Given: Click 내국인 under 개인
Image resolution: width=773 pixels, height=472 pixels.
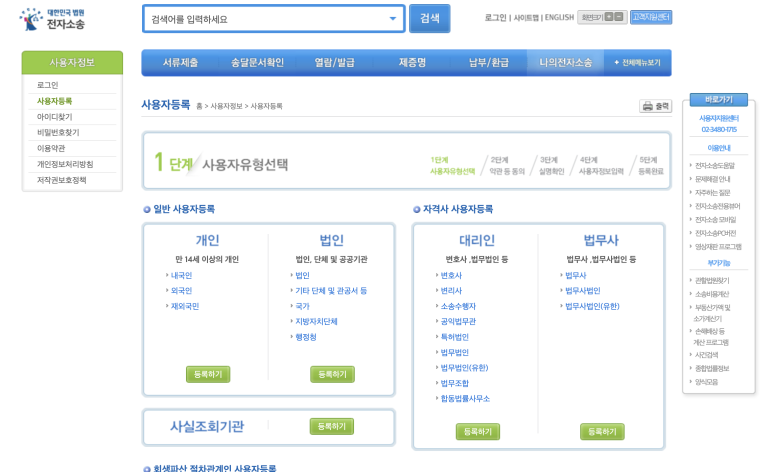Looking at the screenshot, I should [x=181, y=275].
